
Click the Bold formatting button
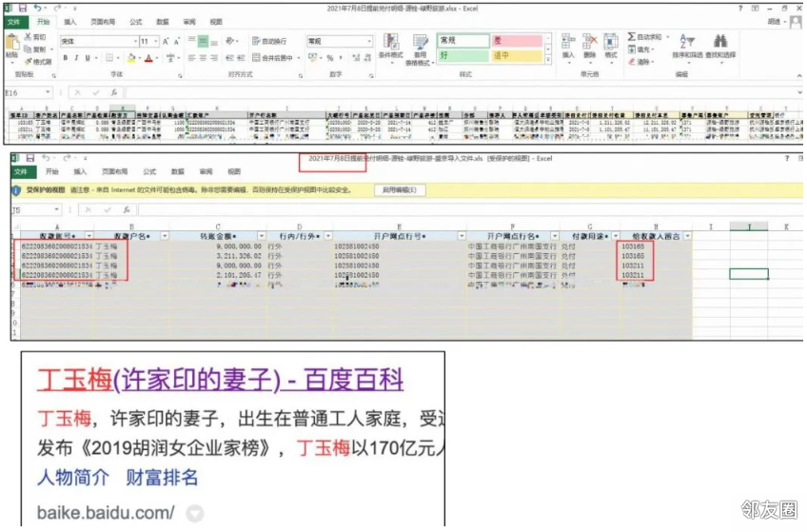65,58
